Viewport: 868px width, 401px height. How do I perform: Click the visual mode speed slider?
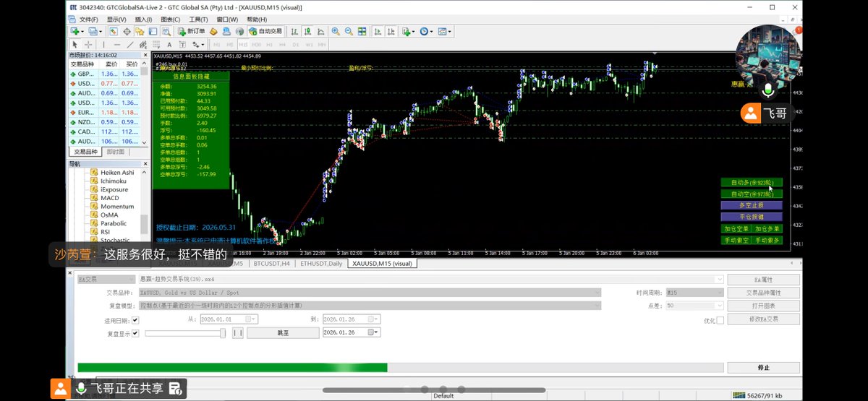coord(223,333)
